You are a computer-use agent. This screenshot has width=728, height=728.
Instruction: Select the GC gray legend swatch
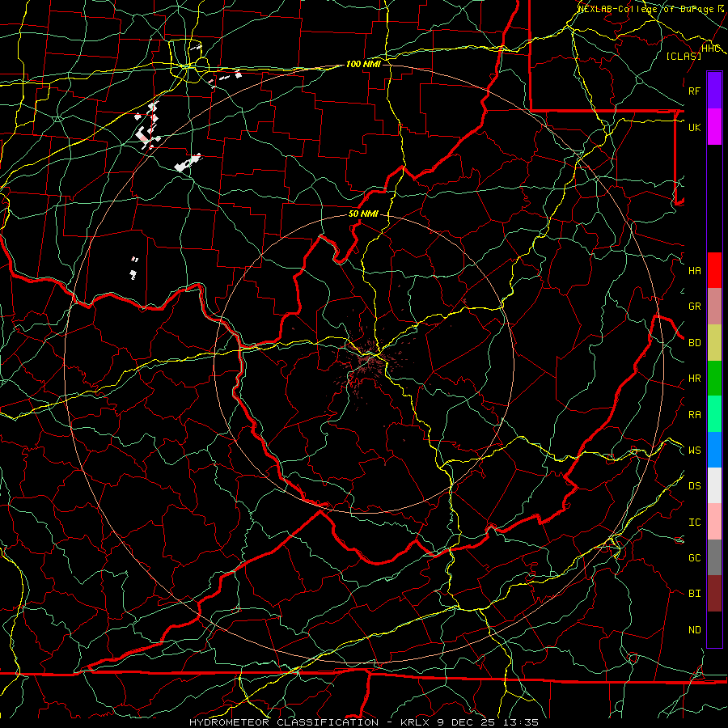714,557
